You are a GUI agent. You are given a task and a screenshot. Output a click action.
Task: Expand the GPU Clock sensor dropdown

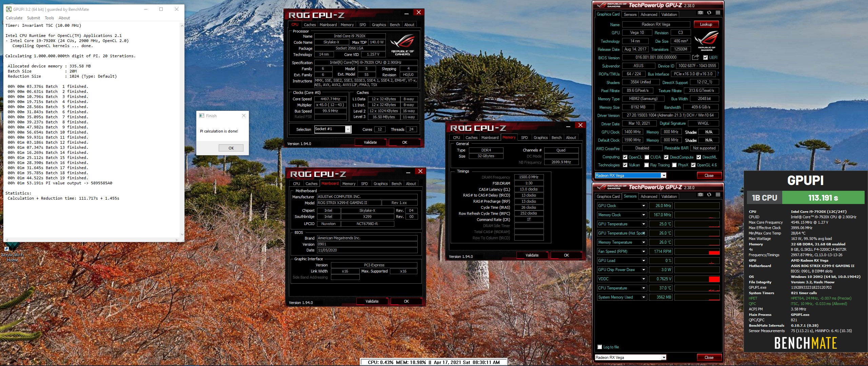[x=644, y=206]
